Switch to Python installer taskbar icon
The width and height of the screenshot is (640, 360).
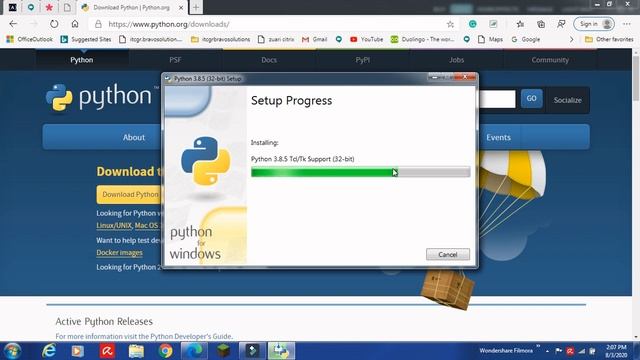pyautogui.click(x=281, y=351)
